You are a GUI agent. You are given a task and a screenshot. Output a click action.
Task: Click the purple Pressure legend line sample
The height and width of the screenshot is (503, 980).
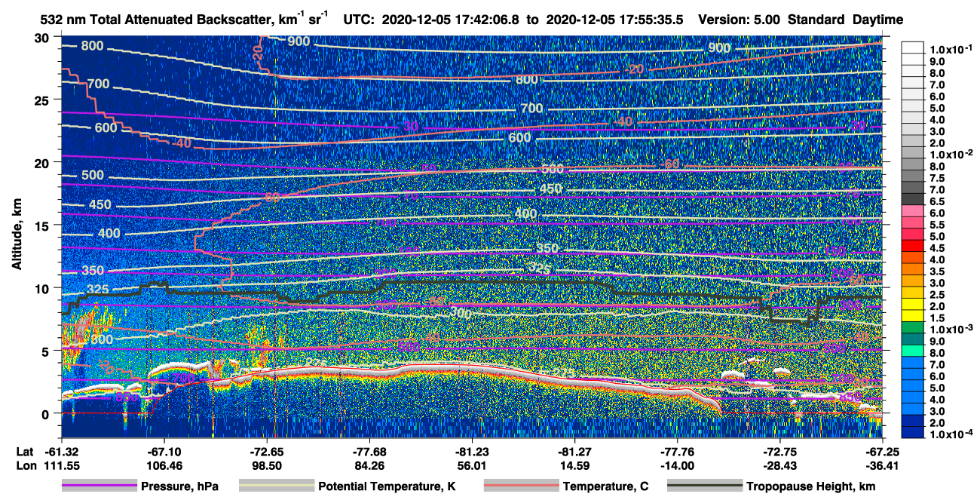click(99, 486)
